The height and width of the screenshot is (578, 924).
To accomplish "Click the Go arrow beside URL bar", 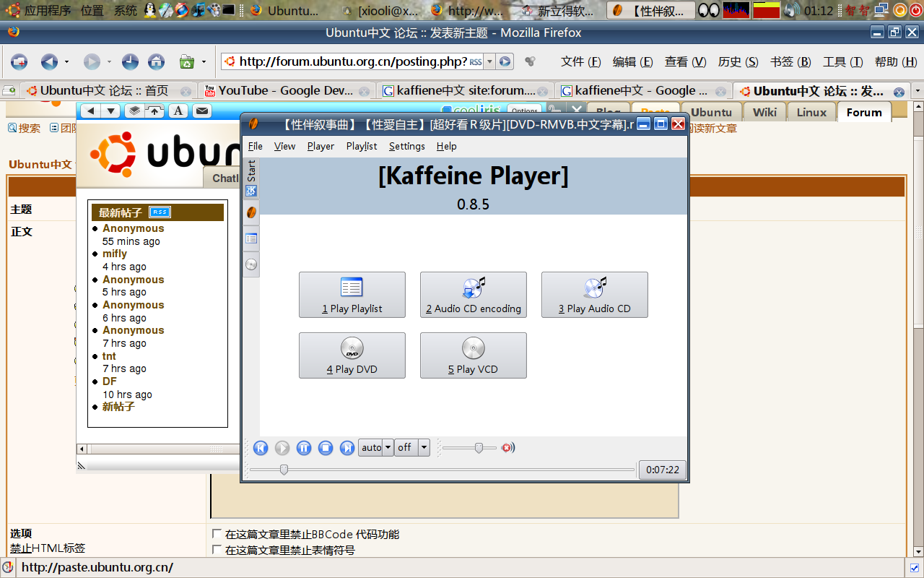I will (x=505, y=62).
